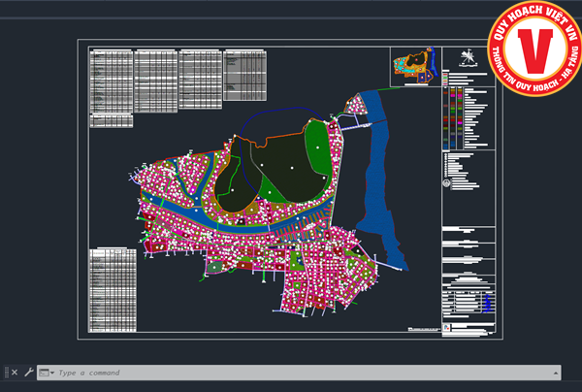Click the top-left land-use table
Image resolution: width=582 pixels, height=392 pixels.
(110, 81)
